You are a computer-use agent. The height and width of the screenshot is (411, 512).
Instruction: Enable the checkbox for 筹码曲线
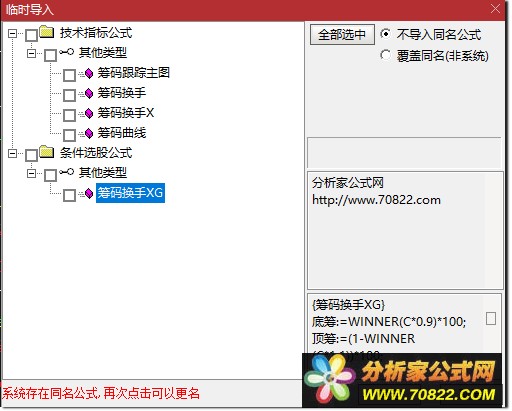(69, 135)
